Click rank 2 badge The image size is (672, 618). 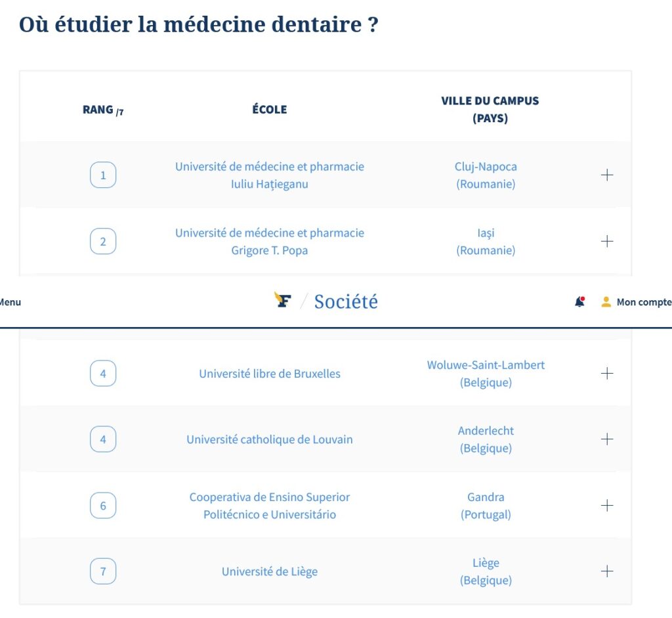click(x=103, y=242)
